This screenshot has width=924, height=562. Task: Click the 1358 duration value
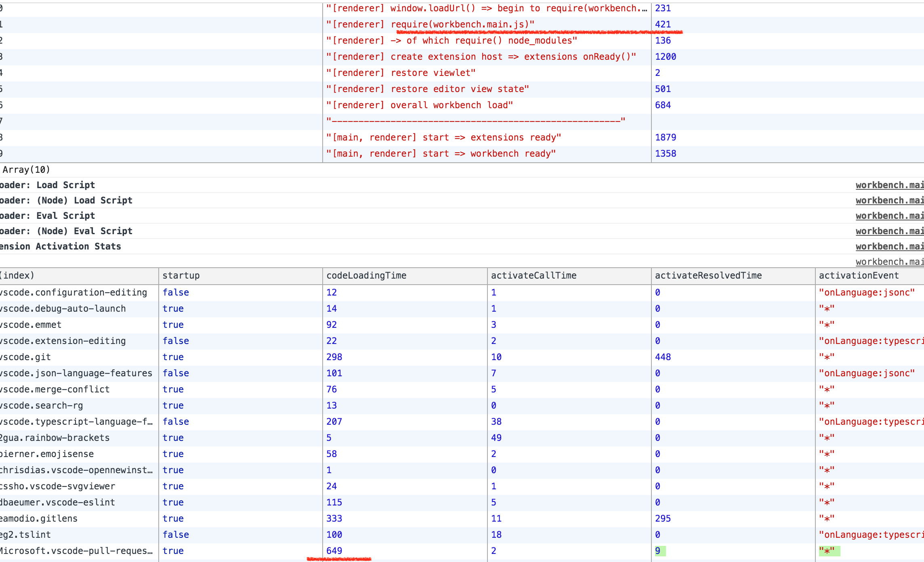[666, 154]
